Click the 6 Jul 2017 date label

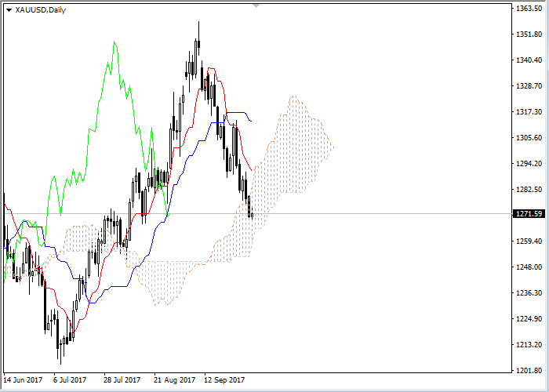70,380
